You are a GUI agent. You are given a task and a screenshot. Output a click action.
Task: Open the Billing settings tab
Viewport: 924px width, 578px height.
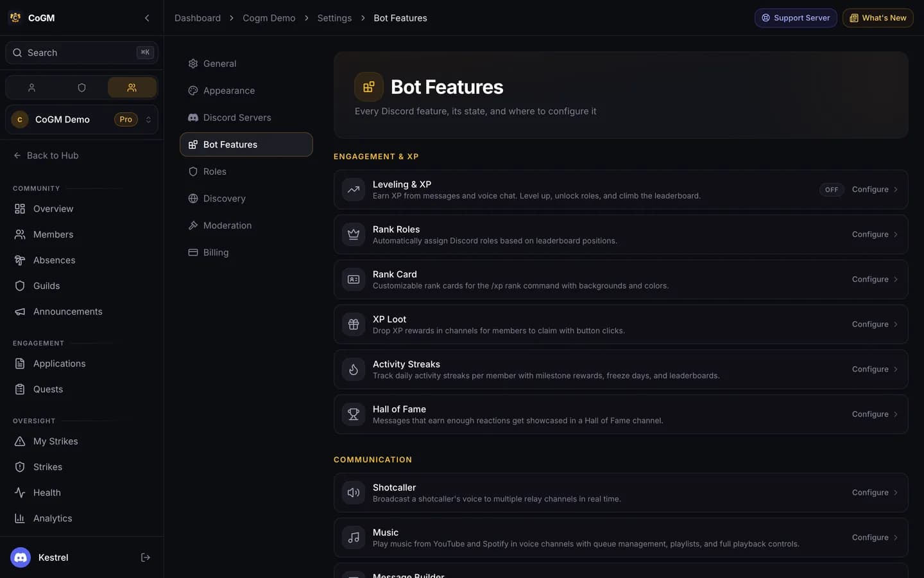pos(246,252)
